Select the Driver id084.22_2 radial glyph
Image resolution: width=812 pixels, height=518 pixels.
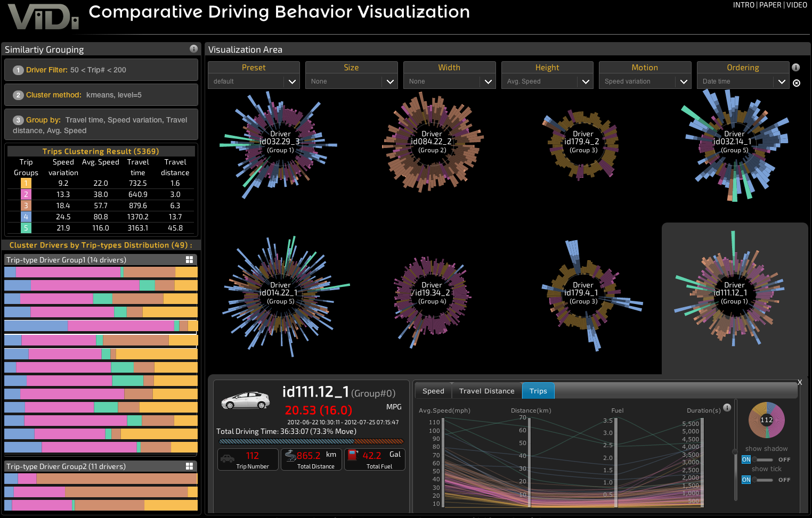click(x=432, y=142)
